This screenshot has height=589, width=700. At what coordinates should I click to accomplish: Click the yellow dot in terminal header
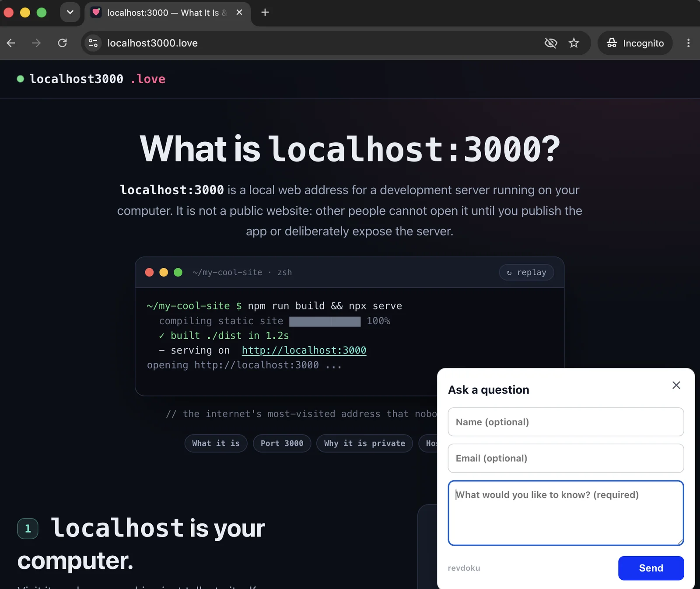click(164, 272)
